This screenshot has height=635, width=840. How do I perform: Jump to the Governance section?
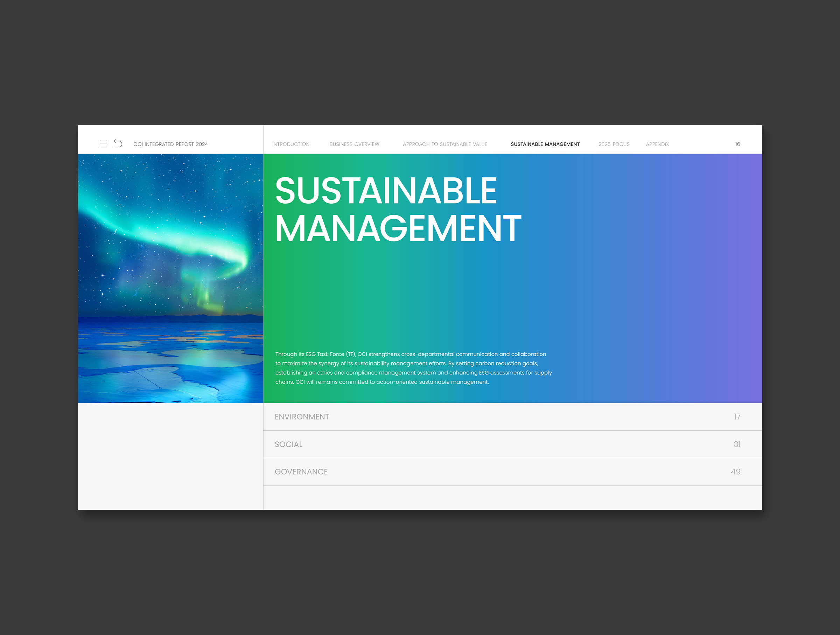pos(513,472)
